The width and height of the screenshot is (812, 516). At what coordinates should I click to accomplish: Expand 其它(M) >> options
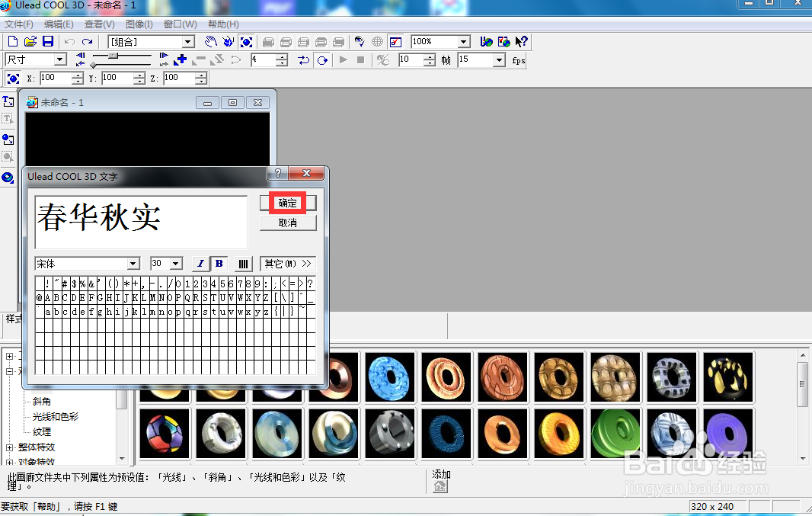(288, 264)
